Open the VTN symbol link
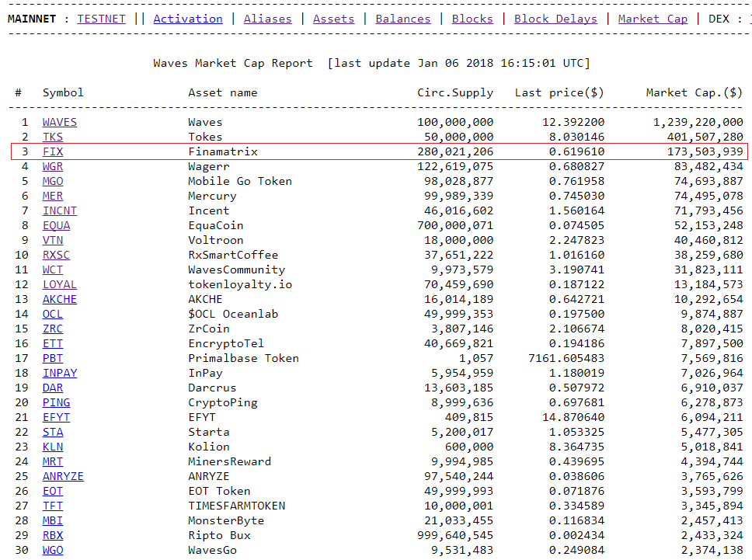Viewport: 752px width, 560px height. (x=53, y=240)
